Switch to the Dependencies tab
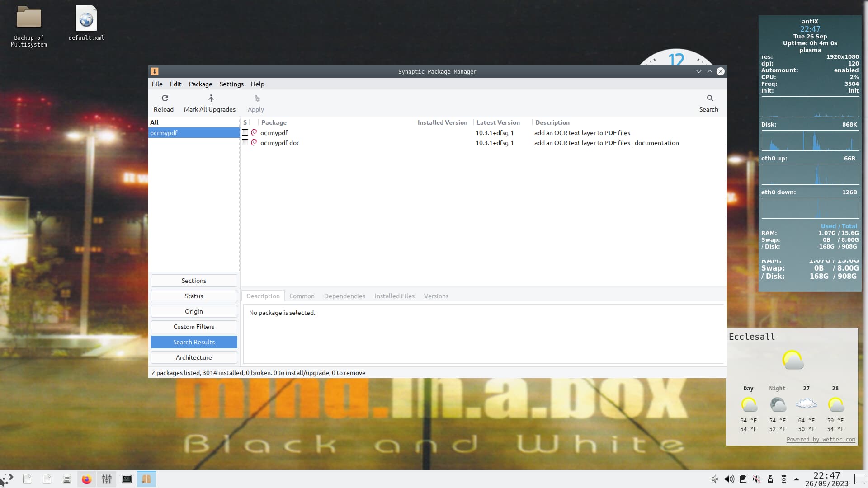Image resolution: width=868 pixels, height=488 pixels. 344,296
